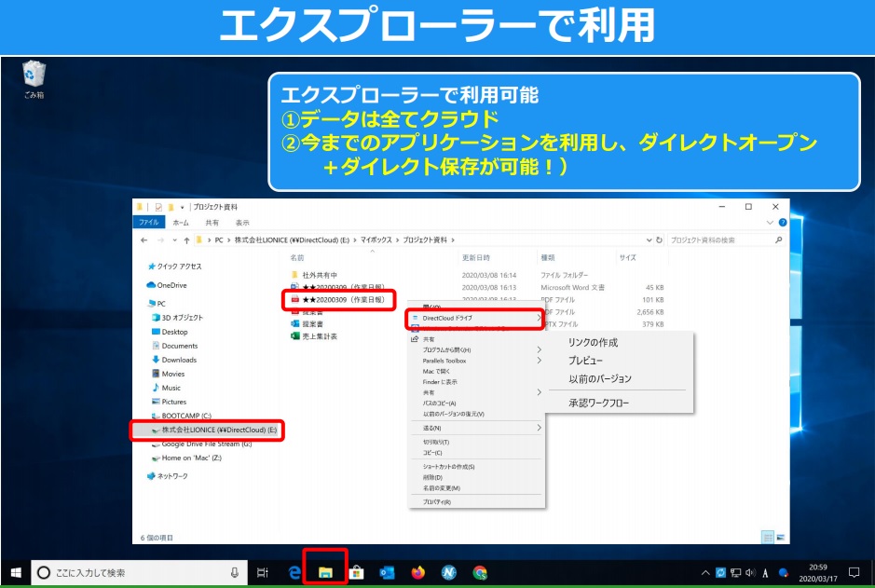Screen dimensions: 875x588
Task: Launch Chrome from the taskbar
Action: coord(480,572)
